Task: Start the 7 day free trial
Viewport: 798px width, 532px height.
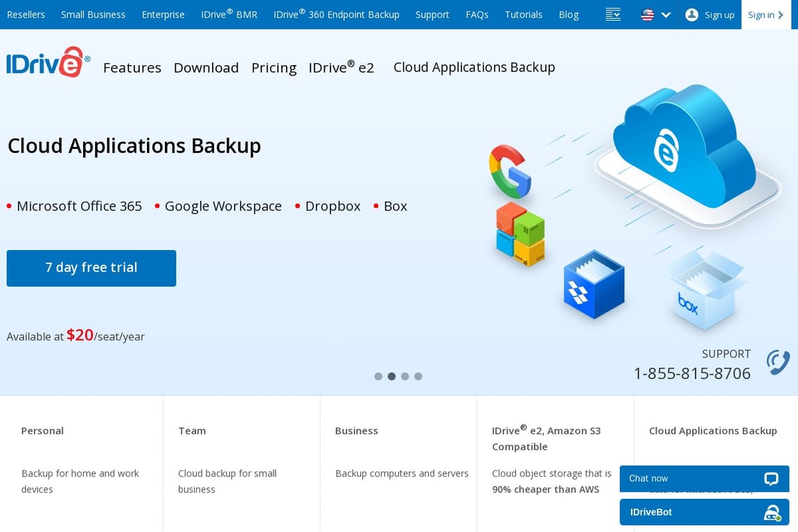Action: click(91, 268)
